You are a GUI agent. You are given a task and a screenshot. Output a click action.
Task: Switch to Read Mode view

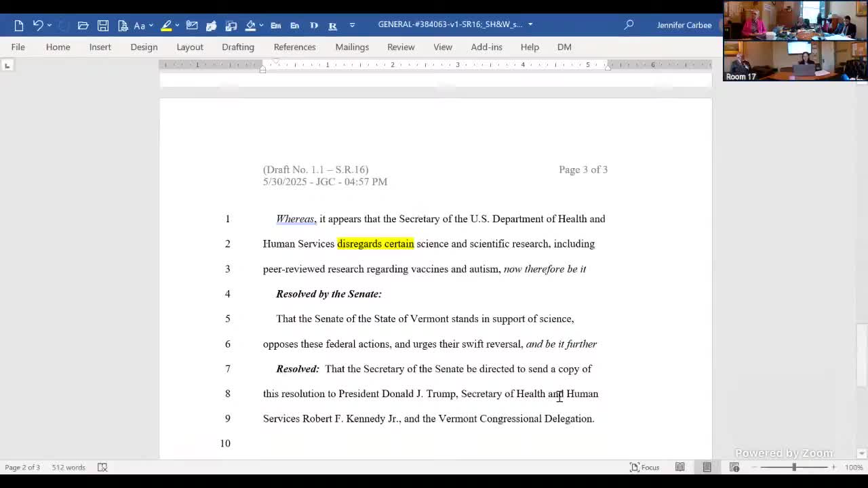[x=679, y=467]
